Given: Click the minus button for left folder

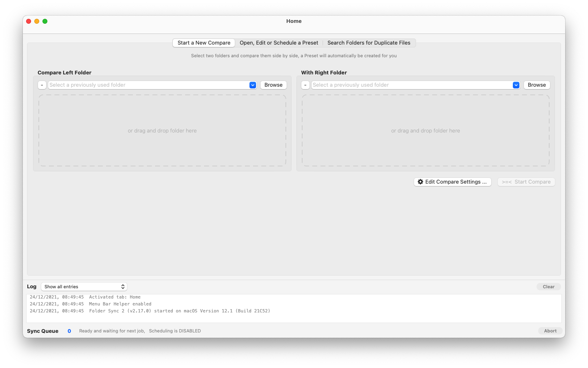Looking at the screenshot, I should (x=42, y=85).
